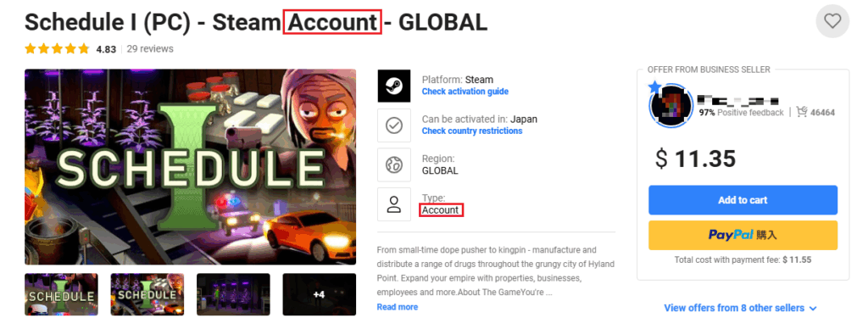The image size is (868, 329).
Task: Click the Steam platform logo icon
Action: [394, 86]
